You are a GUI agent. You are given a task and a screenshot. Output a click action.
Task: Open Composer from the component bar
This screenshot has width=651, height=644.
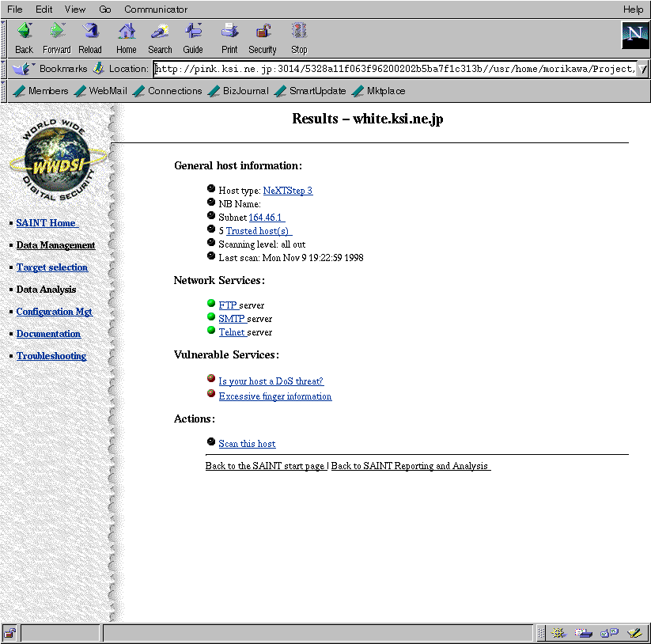tap(635, 633)
